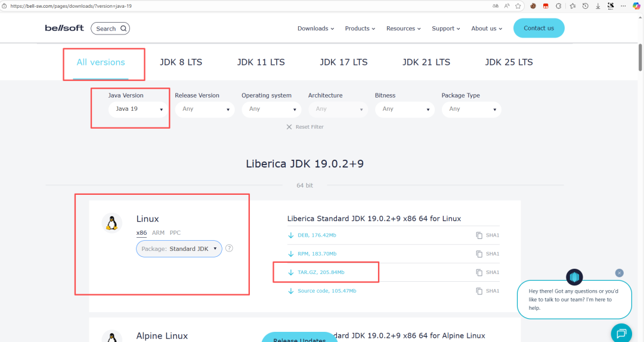Click the Alpine Linux heading

point(162,336)
